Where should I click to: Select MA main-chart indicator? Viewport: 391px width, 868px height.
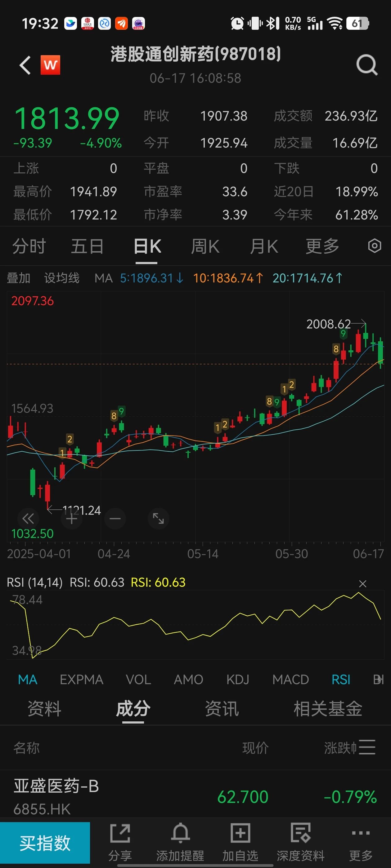click(x=28, y=679)
